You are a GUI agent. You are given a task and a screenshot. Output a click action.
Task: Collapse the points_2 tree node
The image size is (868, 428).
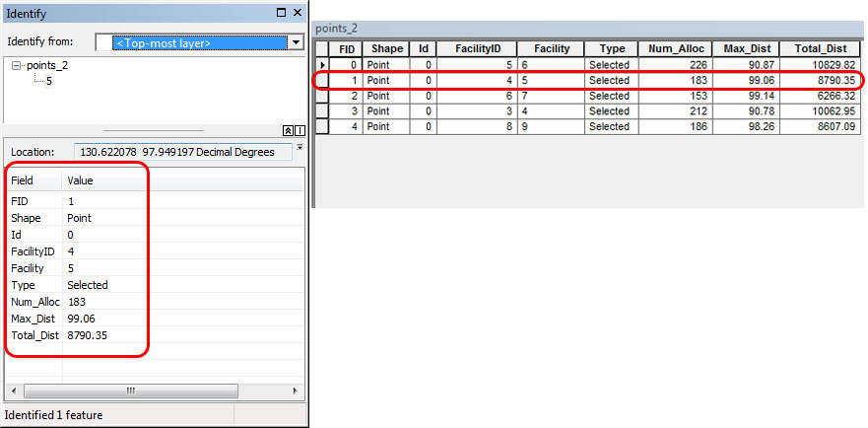pos(16,65)
